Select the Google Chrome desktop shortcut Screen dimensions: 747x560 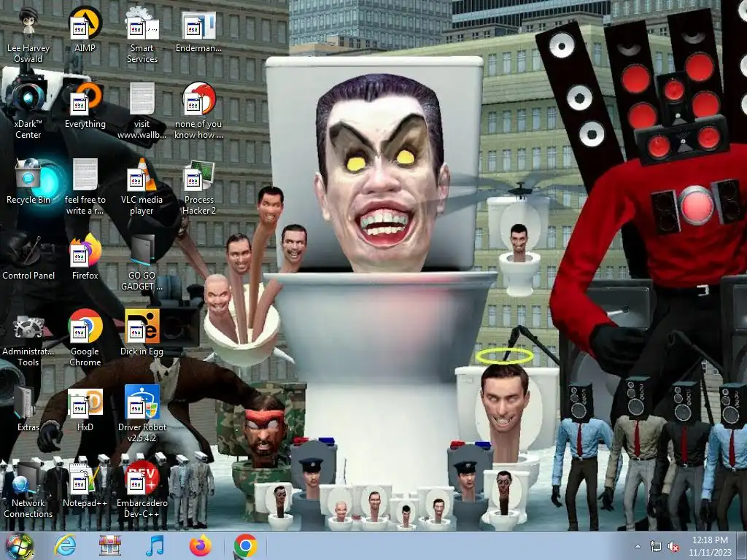pyautogui.click(x=85, y=338)
